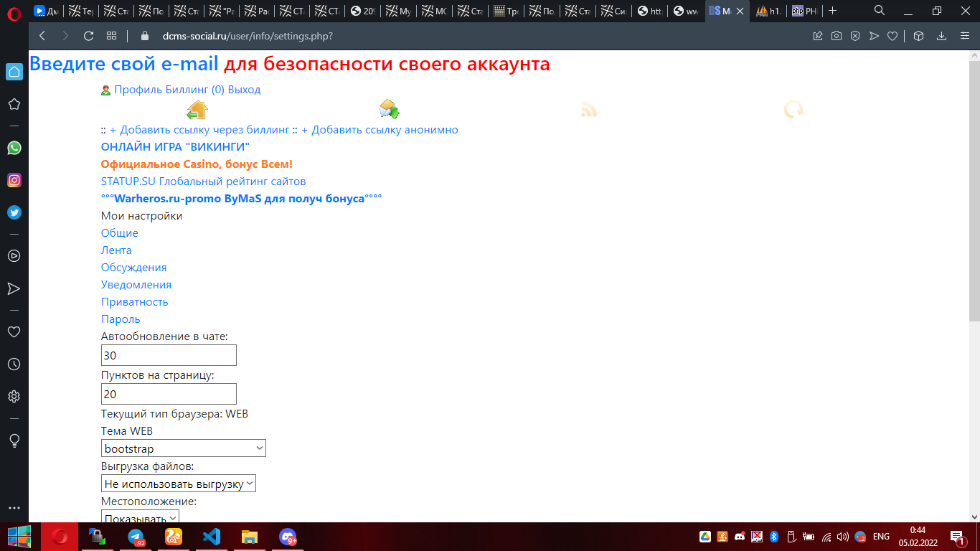Click the refresh arrows icon on page
The image size is (980, 551).
pyautogui.click(x=793, y=110)
